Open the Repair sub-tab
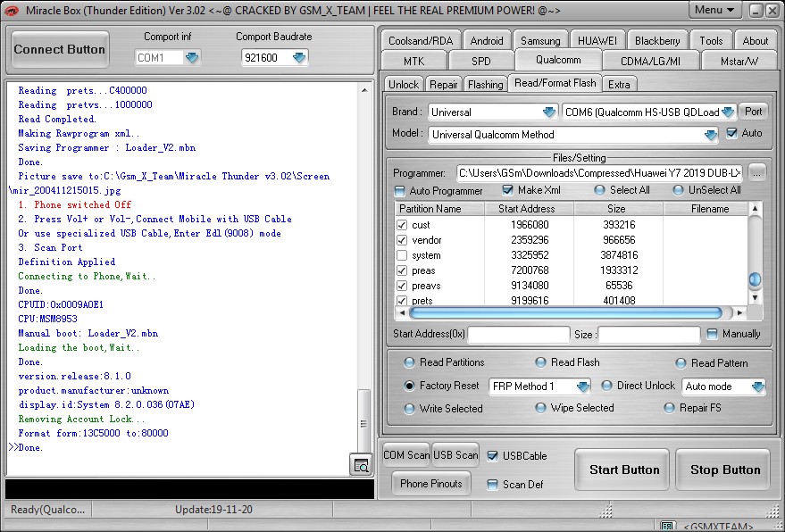 [x=444, y=84]
